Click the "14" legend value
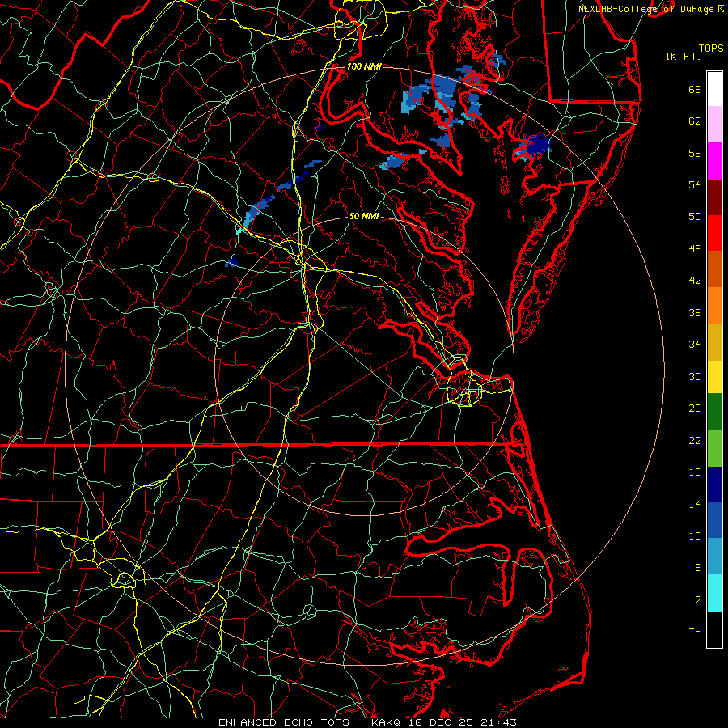728x728 pixels. [695, 504]
